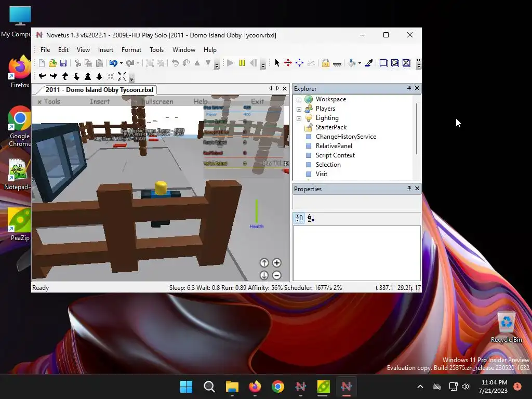The height and width of the screenshot is (399, 532).
Task: Click the Open file folder icon
Action: coord(52,63)
